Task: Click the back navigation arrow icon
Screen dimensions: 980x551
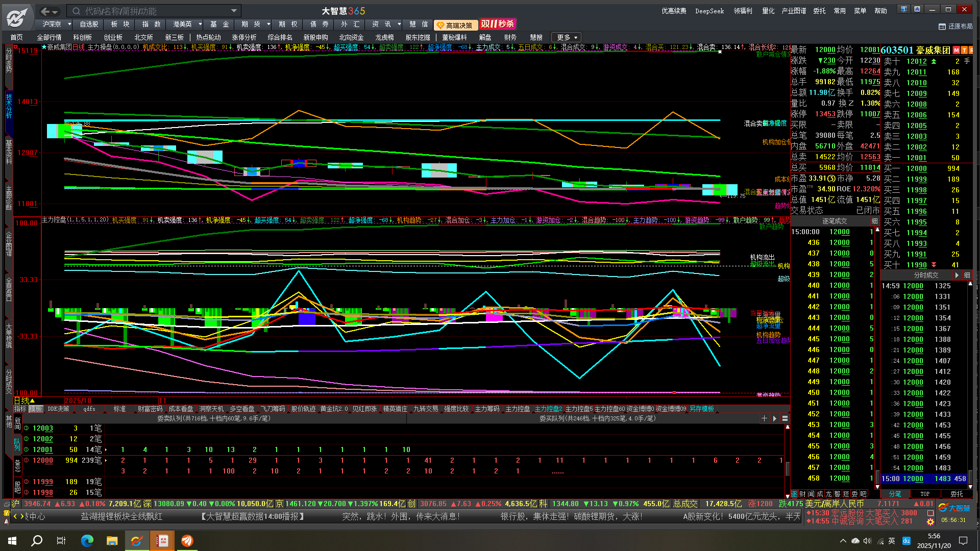Action: click(x=45, y=11)
